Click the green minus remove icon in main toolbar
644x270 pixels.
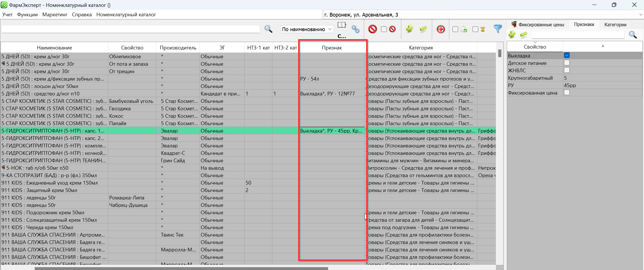click(x=423, y=29)
